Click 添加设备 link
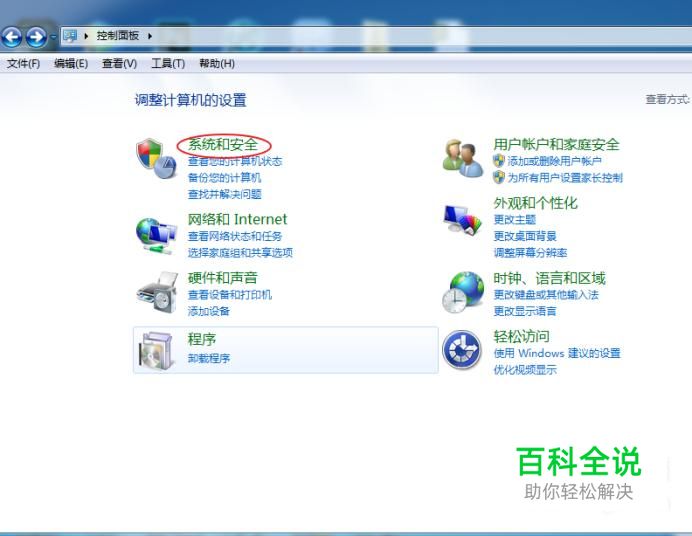Screen dimensions: 692x536 click(209, 311)
